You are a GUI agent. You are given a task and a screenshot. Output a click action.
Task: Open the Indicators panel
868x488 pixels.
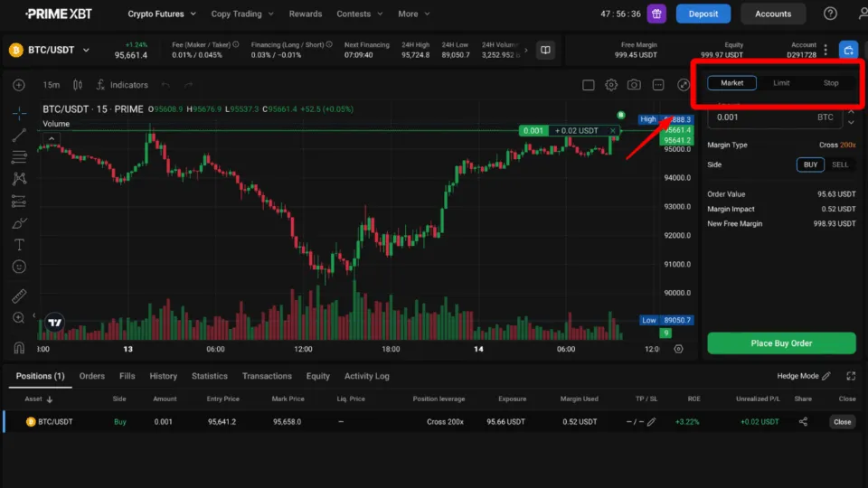[120, 85]
